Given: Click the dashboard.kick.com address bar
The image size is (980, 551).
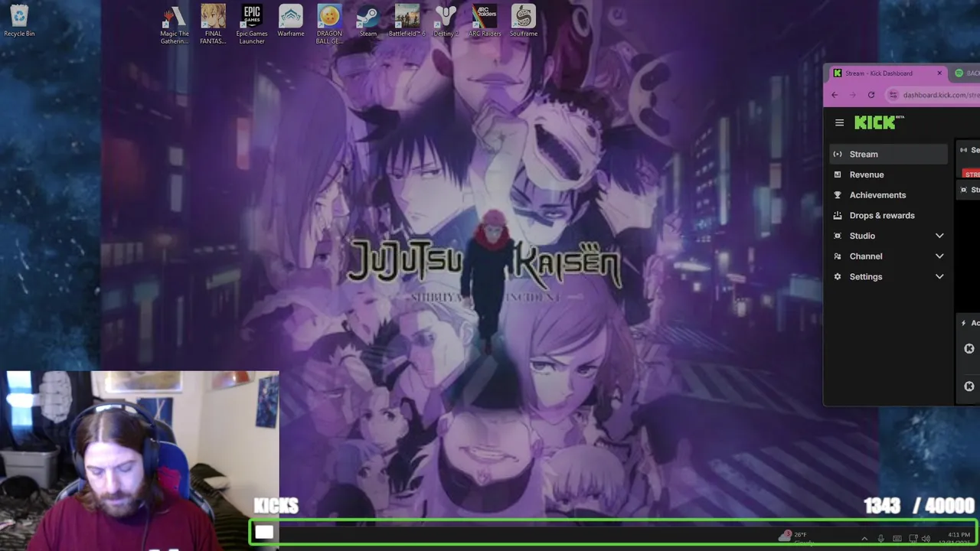Looking at the screenshot, I should (932, 95).
